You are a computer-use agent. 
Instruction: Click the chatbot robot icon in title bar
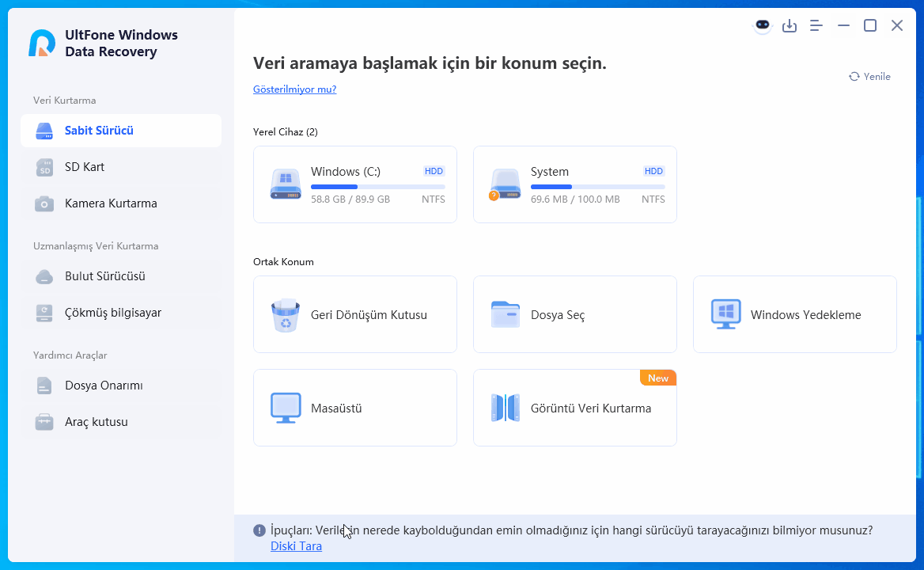(762, 25)
